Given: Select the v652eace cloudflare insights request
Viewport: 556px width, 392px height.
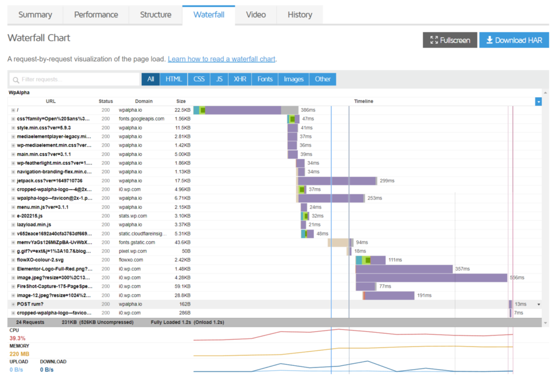Looking at the screenshot, I should (x=275, y=234).
